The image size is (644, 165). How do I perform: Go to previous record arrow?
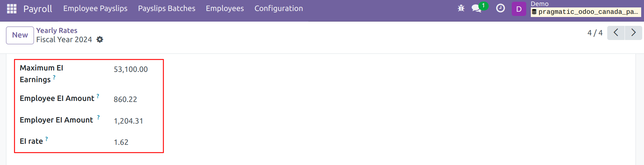click(x=616, y=33)
